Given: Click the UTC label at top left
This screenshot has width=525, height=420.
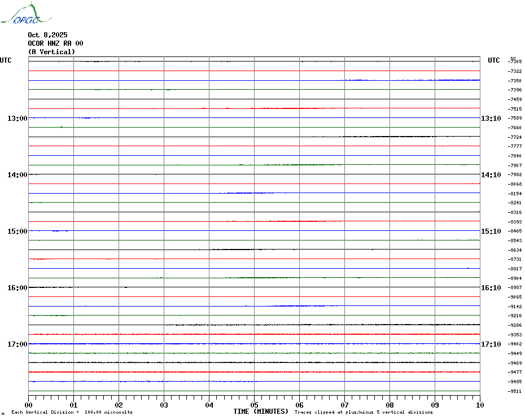Looking at the screenshot, I should [x=6, y=60].
